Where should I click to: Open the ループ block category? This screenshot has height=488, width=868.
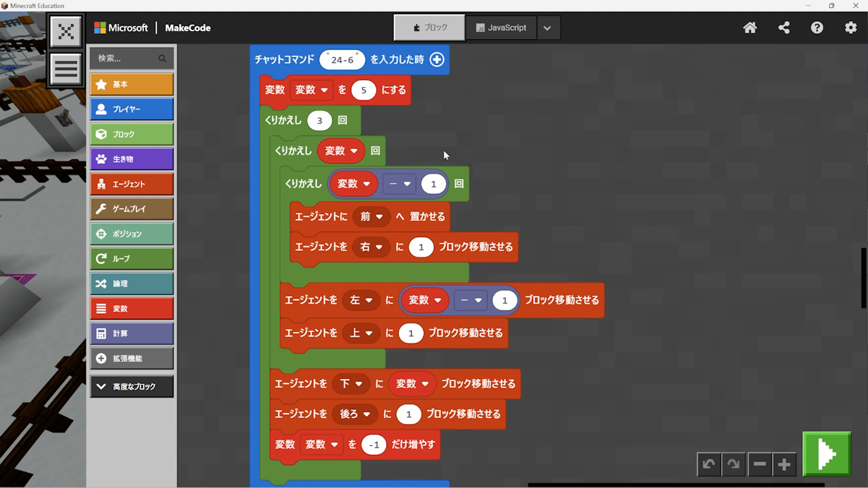132,259
